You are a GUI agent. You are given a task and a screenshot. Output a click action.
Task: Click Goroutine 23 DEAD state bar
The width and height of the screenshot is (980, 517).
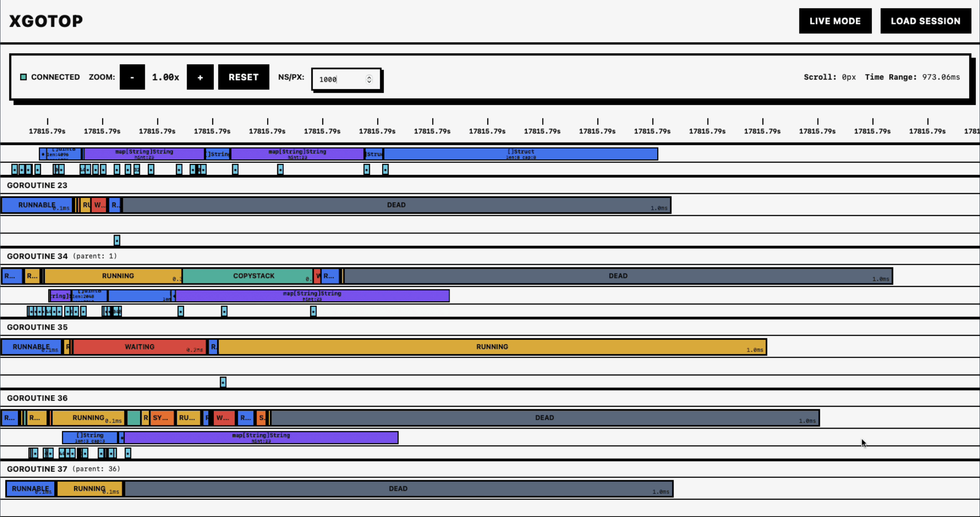coord(396,205)
